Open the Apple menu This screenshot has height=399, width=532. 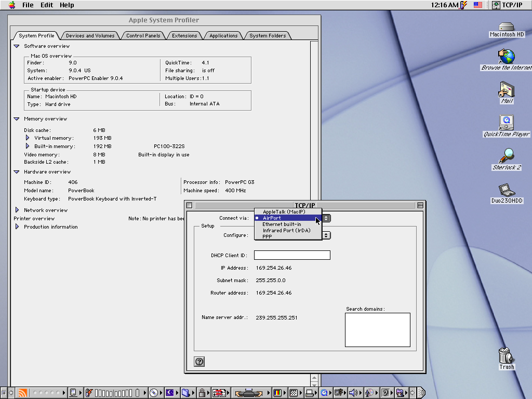12,5
